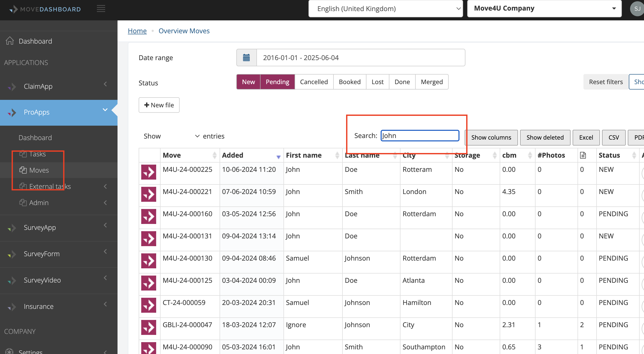Sort by First name column arrows
644x354 pixels.
(x=337, y=155)
